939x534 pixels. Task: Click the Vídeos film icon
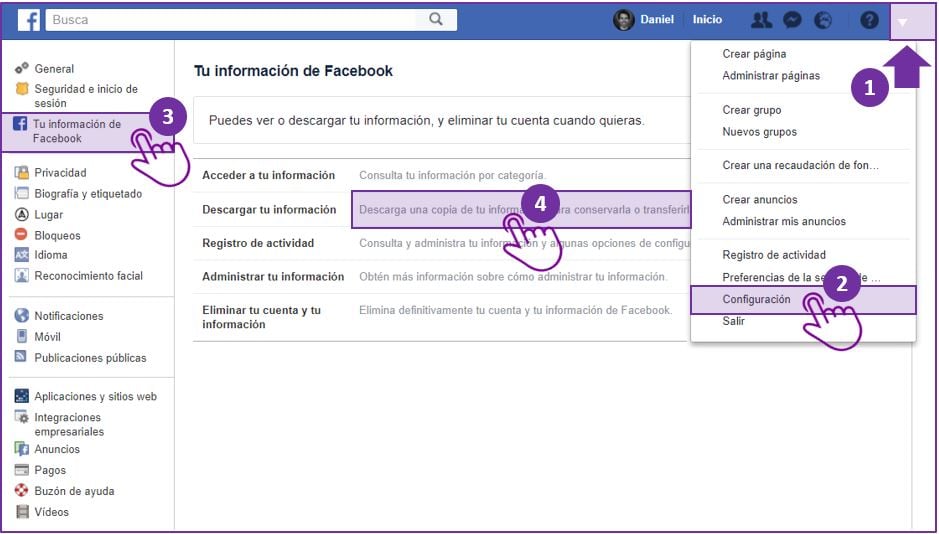point(22,512)
